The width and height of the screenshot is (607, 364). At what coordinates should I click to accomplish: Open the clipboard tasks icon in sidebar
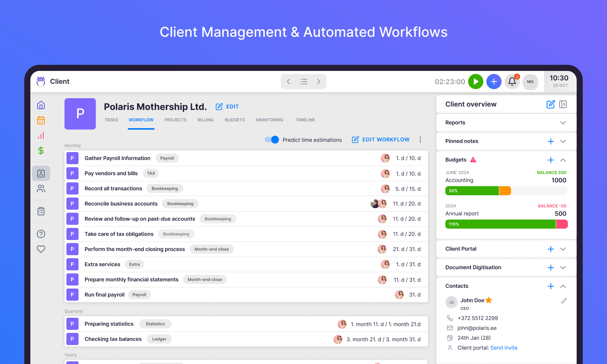coord(41,211)
